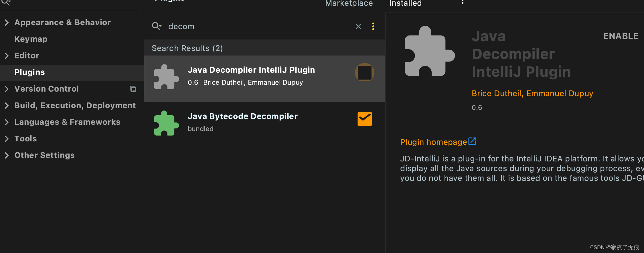This screenshot has width=644, height=253.
Task: Click the 0.6 version text in details pane
Action: [x=477, y=108]
